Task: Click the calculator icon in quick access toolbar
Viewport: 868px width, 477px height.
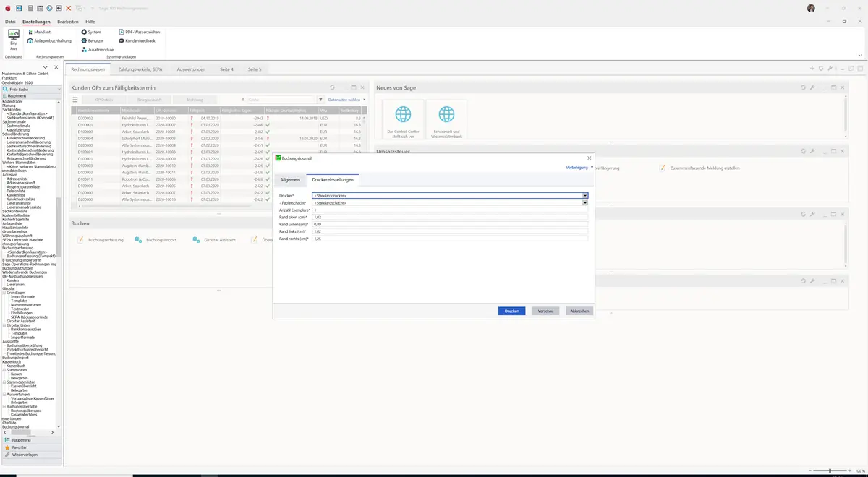Action: click(30, 8)
